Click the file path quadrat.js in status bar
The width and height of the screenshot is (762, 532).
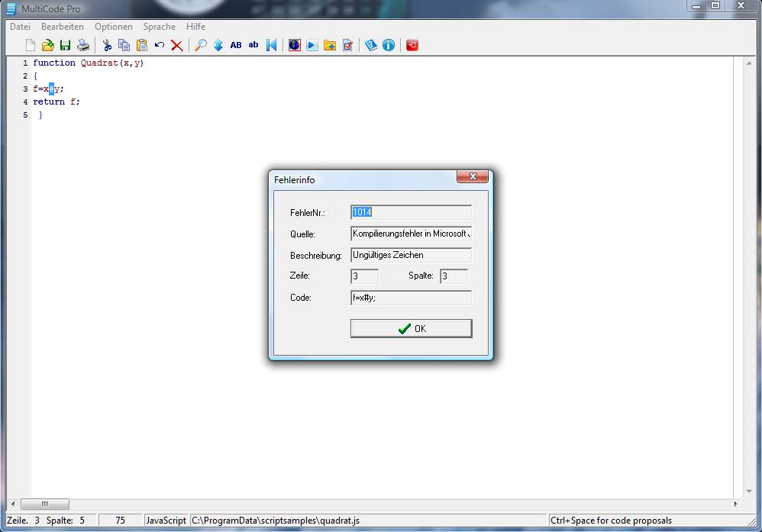(276, 521)
